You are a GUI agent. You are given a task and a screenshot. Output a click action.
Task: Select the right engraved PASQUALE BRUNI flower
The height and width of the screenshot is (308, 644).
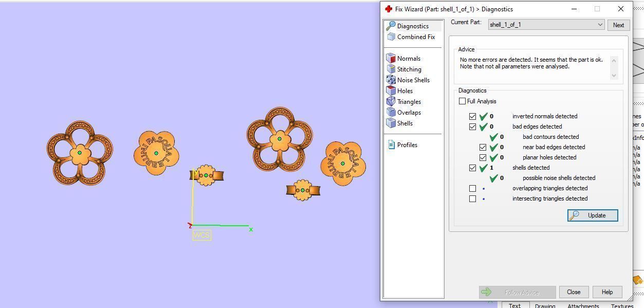343,164
